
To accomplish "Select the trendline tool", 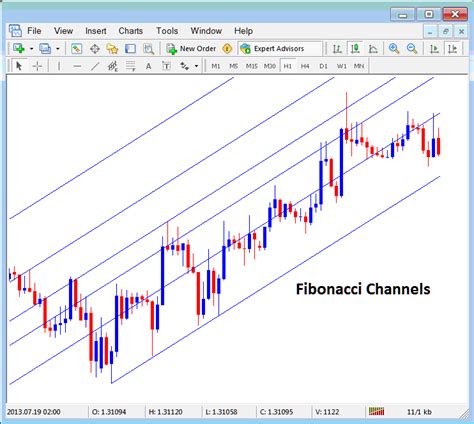I will point(95,66).
